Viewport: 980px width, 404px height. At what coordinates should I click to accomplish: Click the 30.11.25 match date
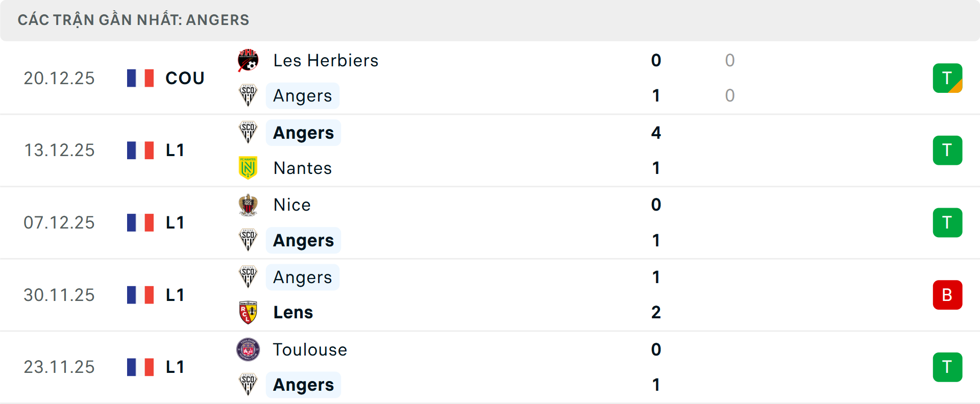[59, 295]
